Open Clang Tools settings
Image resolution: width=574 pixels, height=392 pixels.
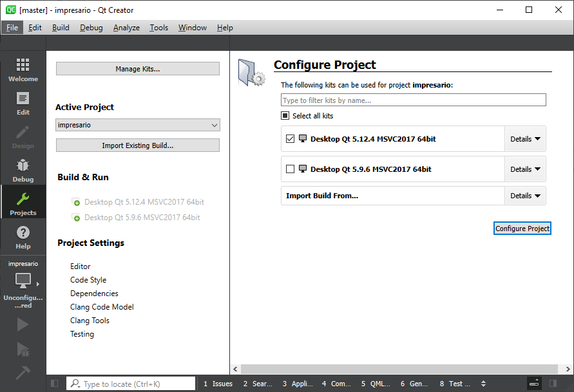(x=90, y=321)
